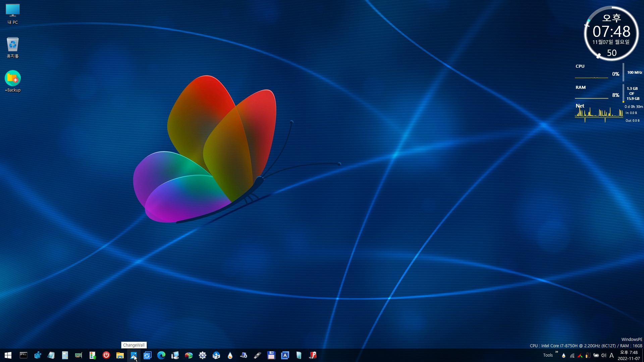
Task: Click the floppy disk save icon
Action: [271, 355]
